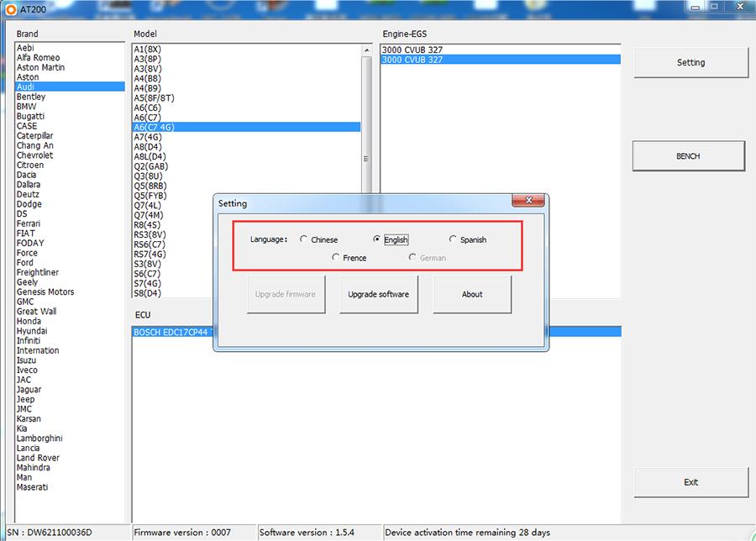Click the Firmware version status bar section
The width and height of the screenshot is (756, 541).
193,532
